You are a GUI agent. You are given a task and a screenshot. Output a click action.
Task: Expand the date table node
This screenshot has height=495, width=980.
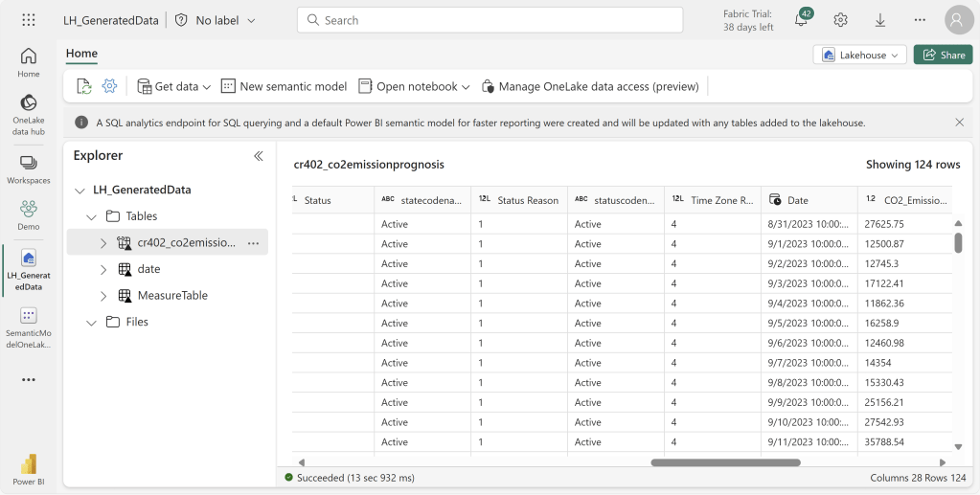[x=103, y=269]
